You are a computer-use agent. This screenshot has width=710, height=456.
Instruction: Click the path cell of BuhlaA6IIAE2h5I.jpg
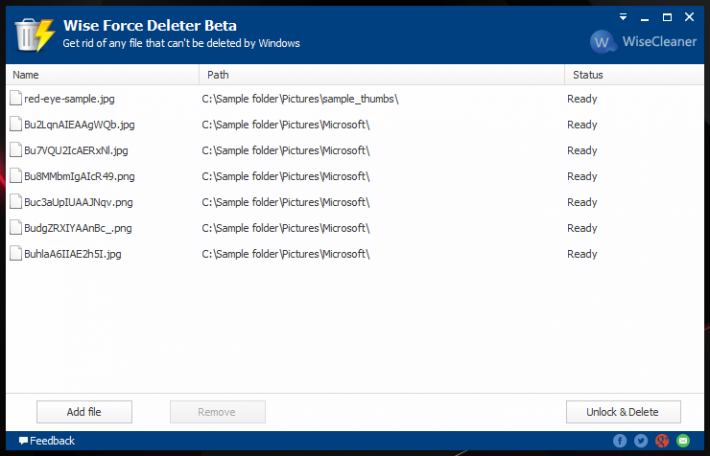point(286,254)
